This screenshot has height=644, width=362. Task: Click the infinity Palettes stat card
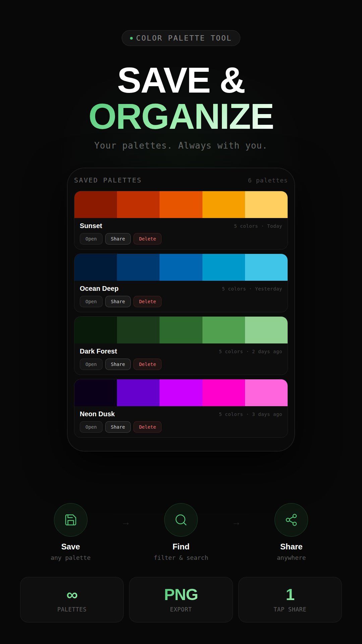(x=72, y=600)
